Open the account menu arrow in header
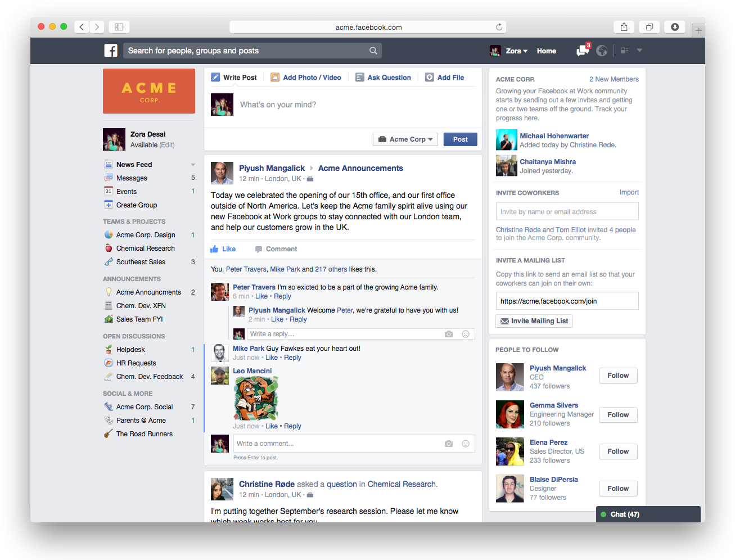This screenshot has width=735, height=560. (639, 51)
